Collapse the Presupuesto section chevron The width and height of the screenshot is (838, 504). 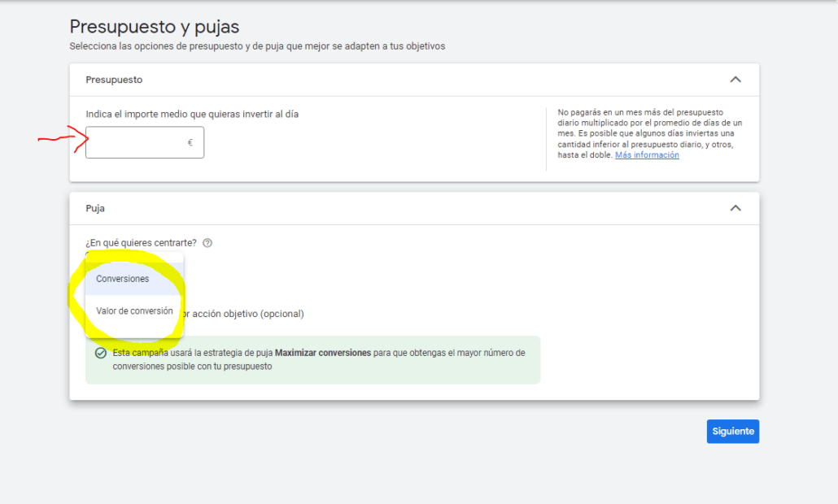pos(735,80)
